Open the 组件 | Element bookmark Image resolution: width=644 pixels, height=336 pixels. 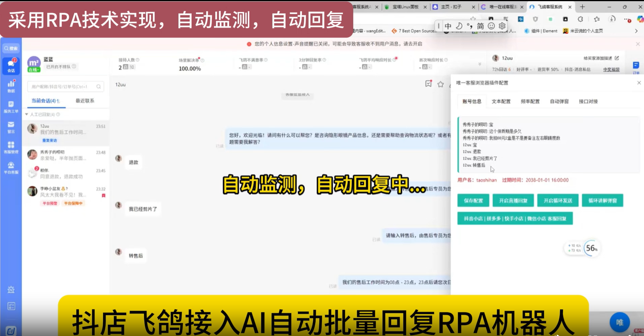[541, 31]
